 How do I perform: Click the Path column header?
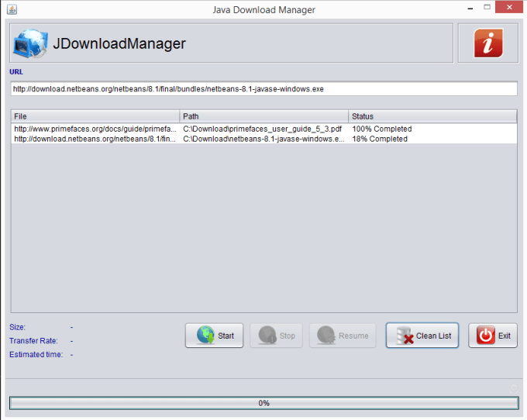[263, 116]
